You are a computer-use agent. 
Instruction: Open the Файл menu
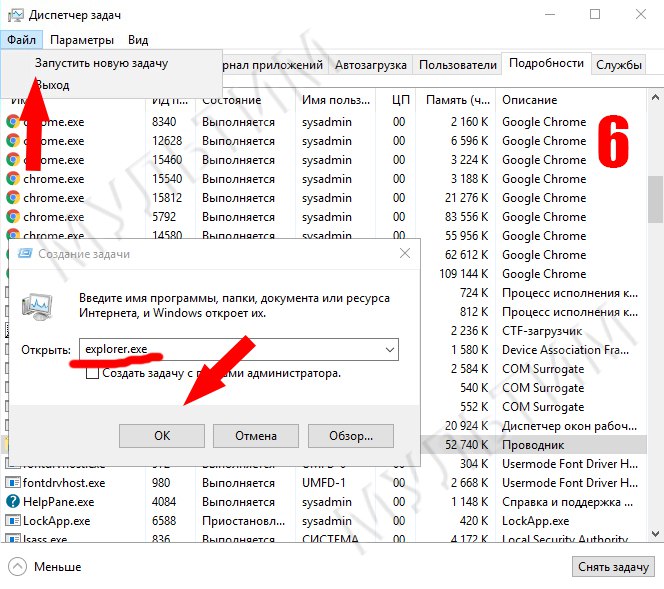click(21, 40)
